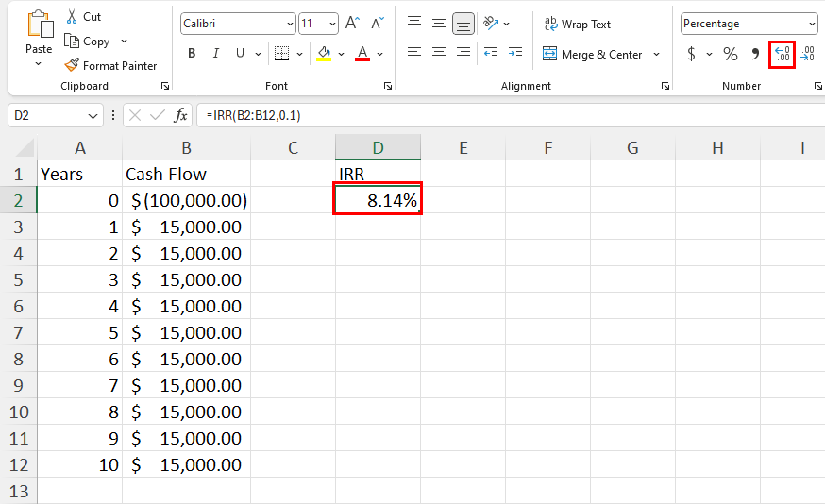Select the Years header cell

pos(79,175)
